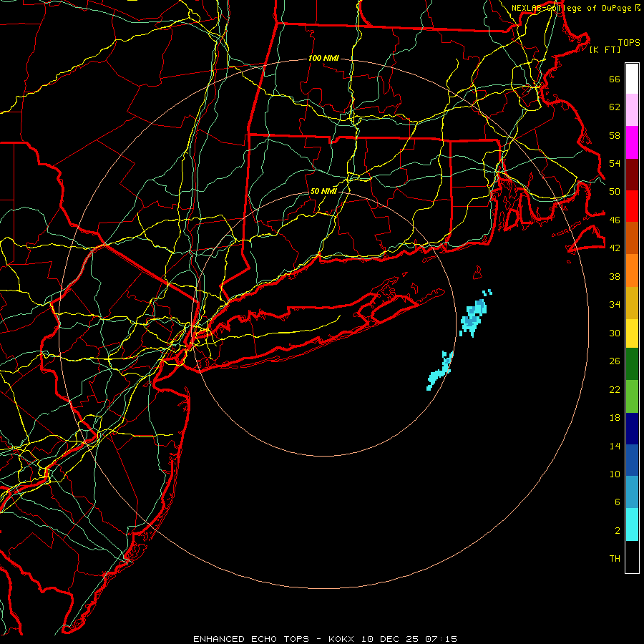
Task: Select the light green swatch next to 22
Action: point(632,396)
